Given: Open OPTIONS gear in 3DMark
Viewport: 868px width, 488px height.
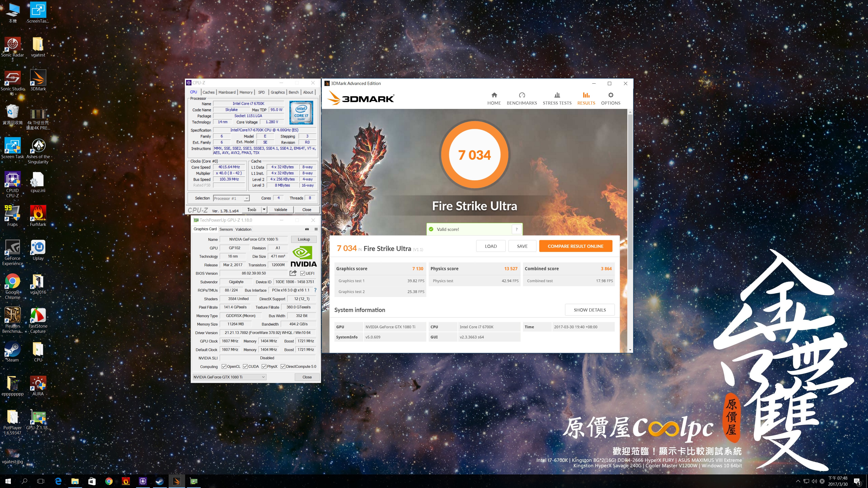Looking at the screenshot, I should click(x=611, y=99).
